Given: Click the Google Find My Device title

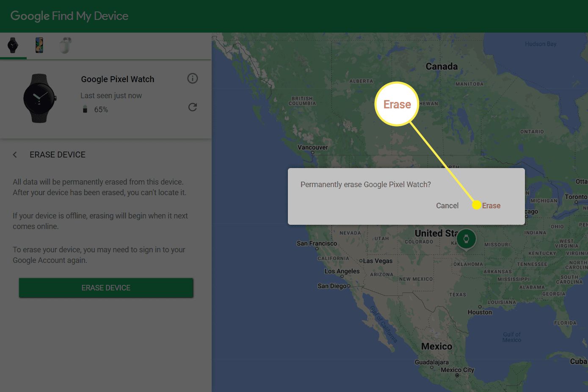Looking at the screenshot, I should (x=69, y=16).
